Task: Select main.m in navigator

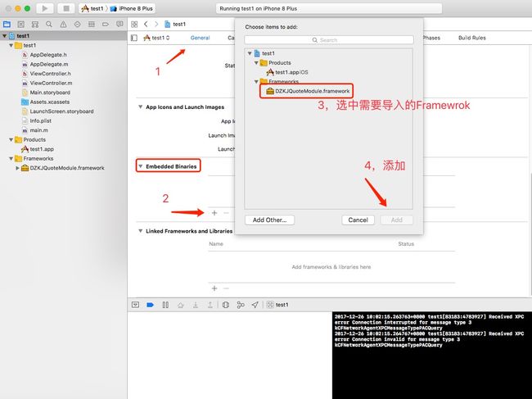Action: [x=35, y=130]
